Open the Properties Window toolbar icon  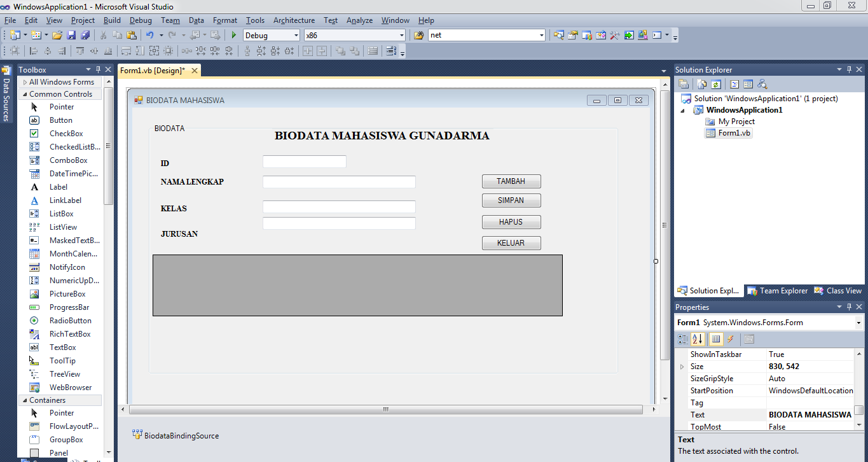pyautogui.click(x=572, y=35)
